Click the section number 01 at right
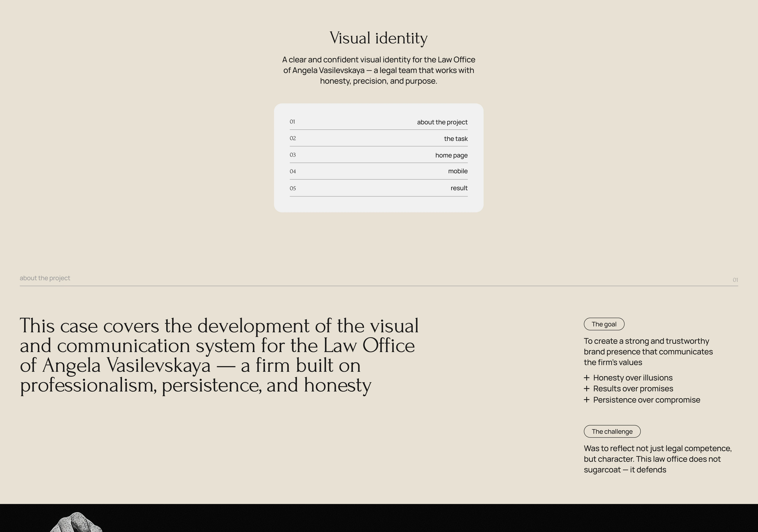758x532 pixels. click(x=735, y=280)
